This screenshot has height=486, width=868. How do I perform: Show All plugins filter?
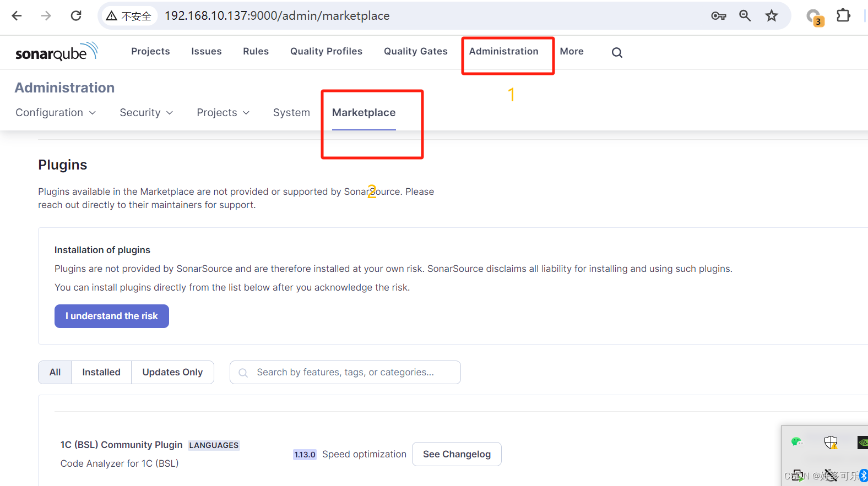(55, 372)
